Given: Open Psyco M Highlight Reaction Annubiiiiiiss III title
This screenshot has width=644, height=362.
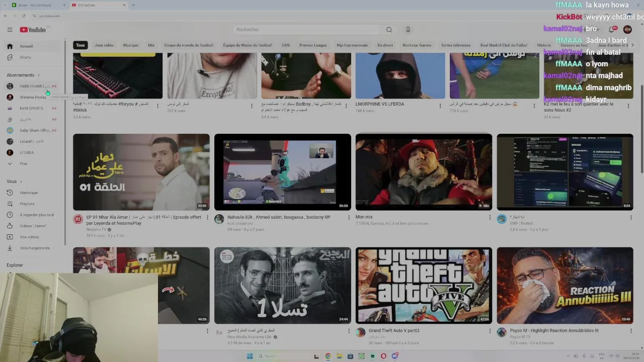Looking at the screenshot, I should pyautogui.click(x=554, y=330).
